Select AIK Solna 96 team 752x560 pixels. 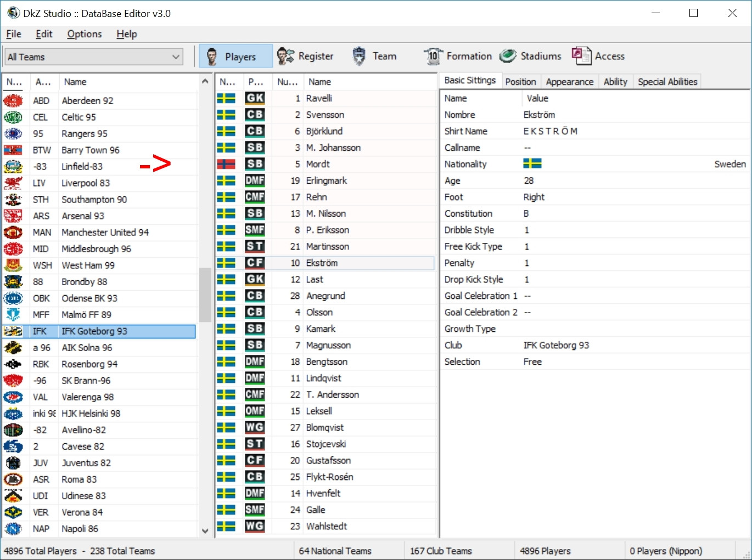(99, 348)
